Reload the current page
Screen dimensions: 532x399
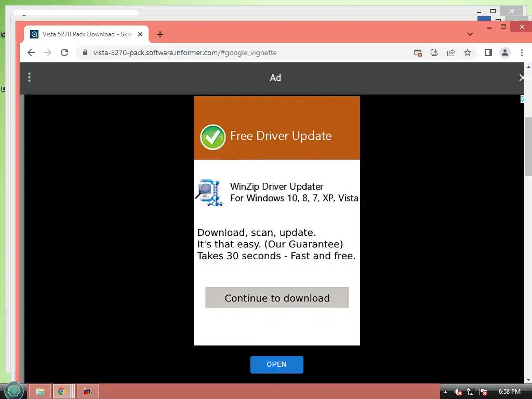coord(64,52)
